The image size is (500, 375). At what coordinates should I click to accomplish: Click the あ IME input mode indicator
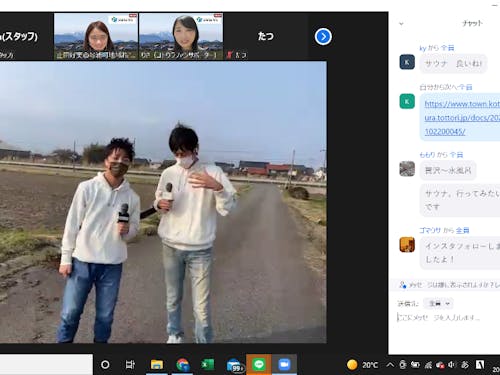pyautogui.click(x=465, y=365)
